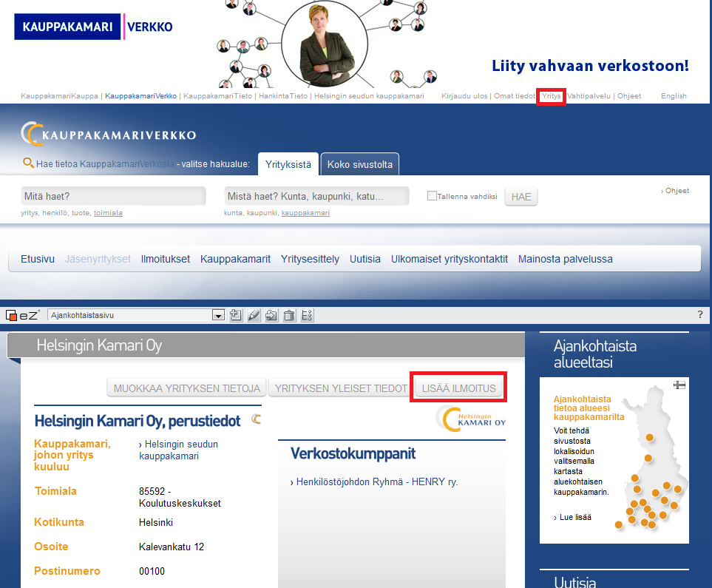This screenshot has width=712, height=588.
Task: Click the HAE search button
Action: 521,197
